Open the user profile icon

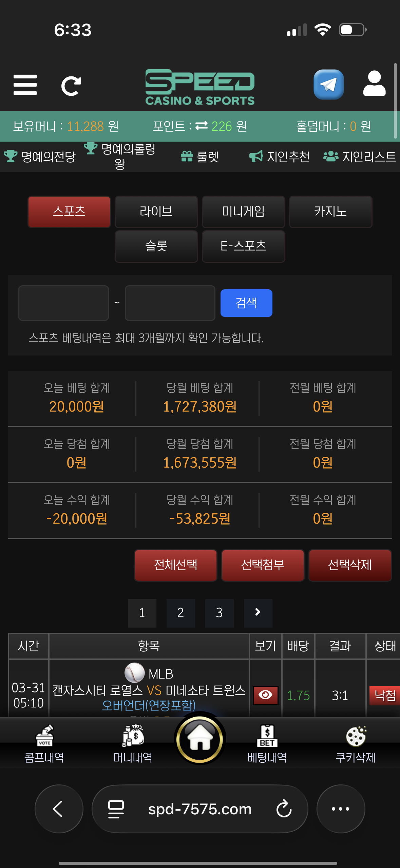tap(374, 84)
